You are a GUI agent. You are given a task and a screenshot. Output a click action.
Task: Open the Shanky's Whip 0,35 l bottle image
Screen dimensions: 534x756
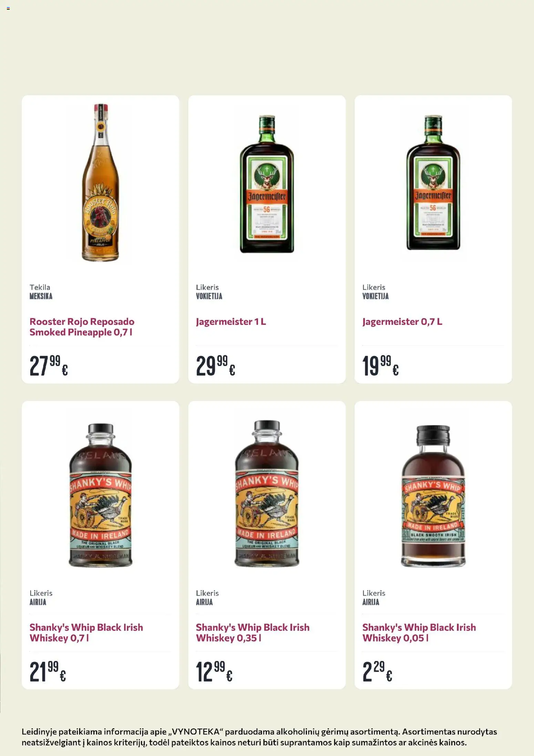267,493
